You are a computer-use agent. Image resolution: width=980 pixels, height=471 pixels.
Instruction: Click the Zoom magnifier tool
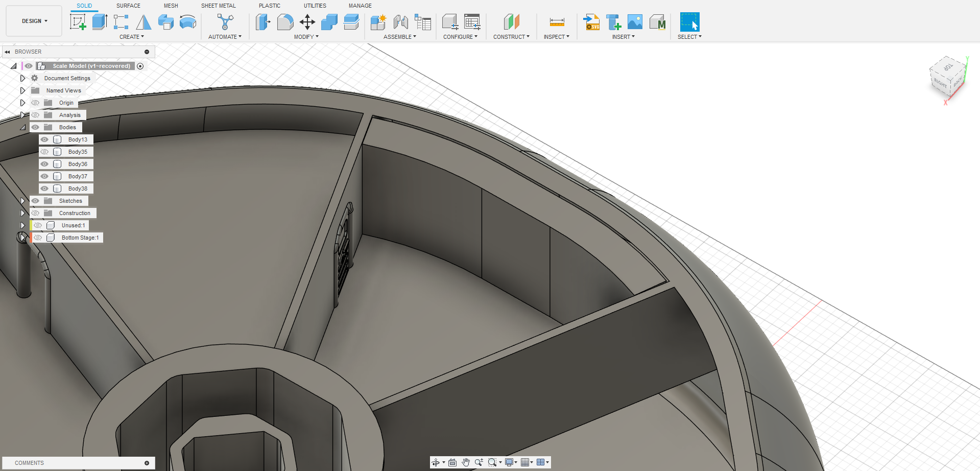pos(479,462)
